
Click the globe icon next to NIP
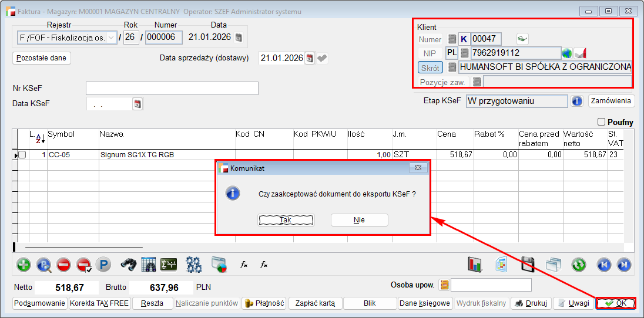tap(567, 53)
